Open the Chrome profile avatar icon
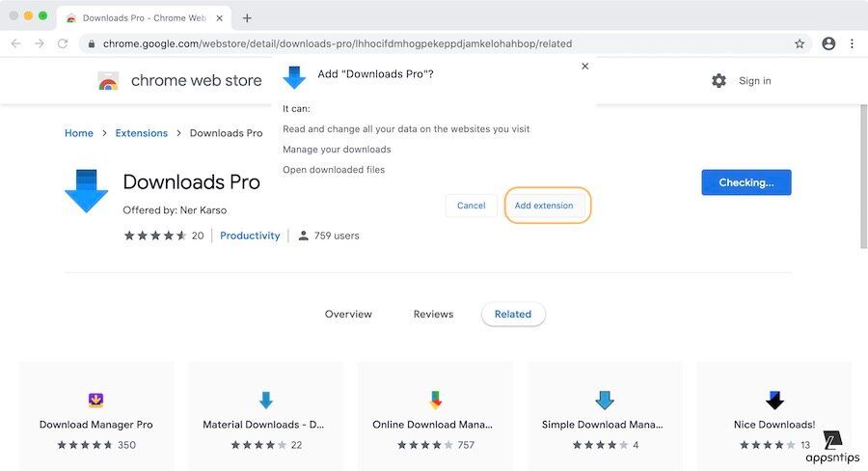This screenshot has height=471, width=868. (828, 43)
